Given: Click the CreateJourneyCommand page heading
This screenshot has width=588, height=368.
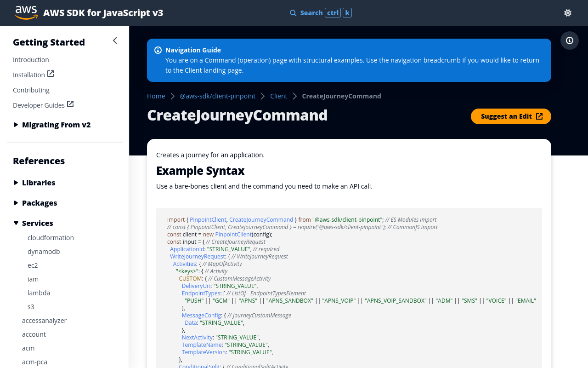Looking at the screenshot, I should (x=237, y=115).
